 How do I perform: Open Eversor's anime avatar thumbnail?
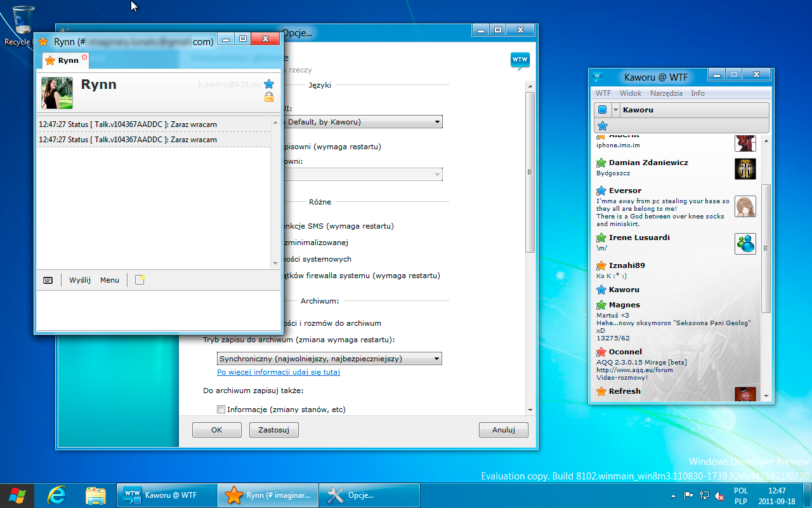click(x=745, y=206)
